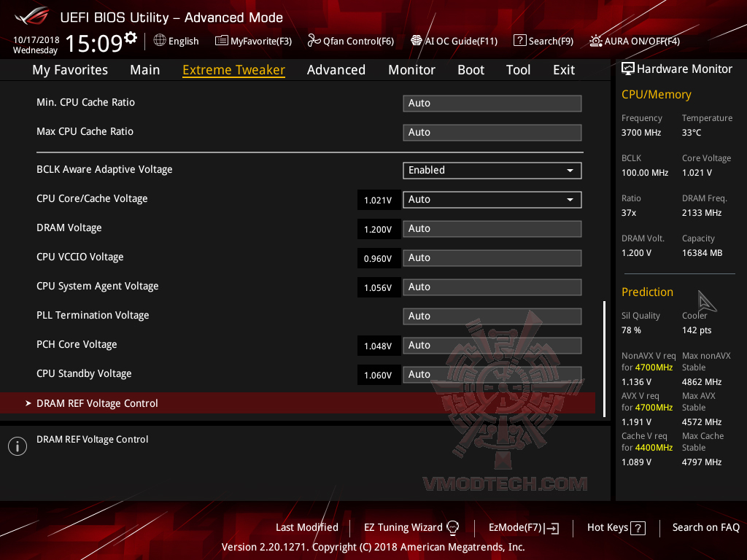Screen dimensions: 747x560
Task: Click the Hardware Monitor screen icon
Action: tap(628, 69)
